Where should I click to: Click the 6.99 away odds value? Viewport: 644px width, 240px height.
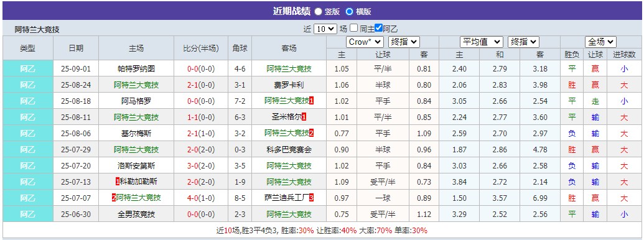click(x=541, y=198)
